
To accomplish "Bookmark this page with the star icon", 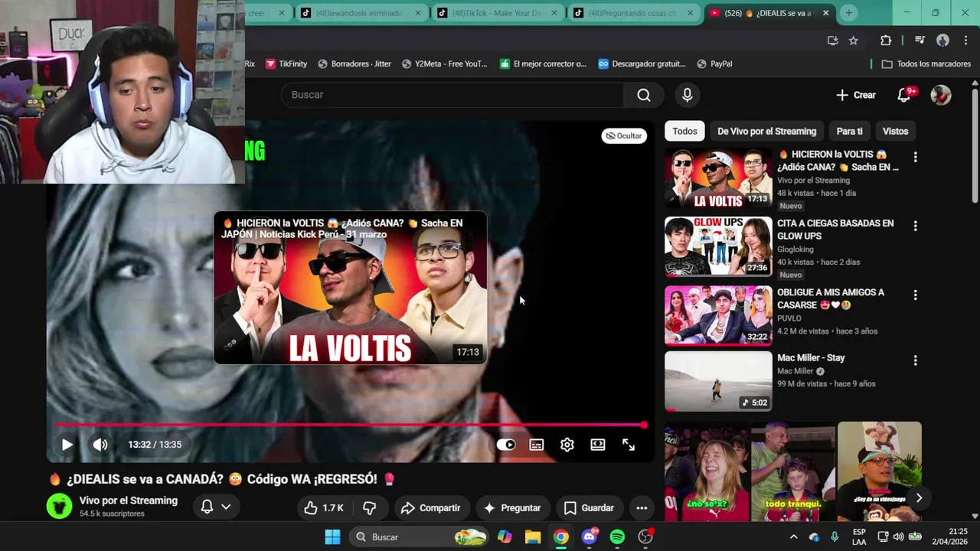I will coord(854,41).
